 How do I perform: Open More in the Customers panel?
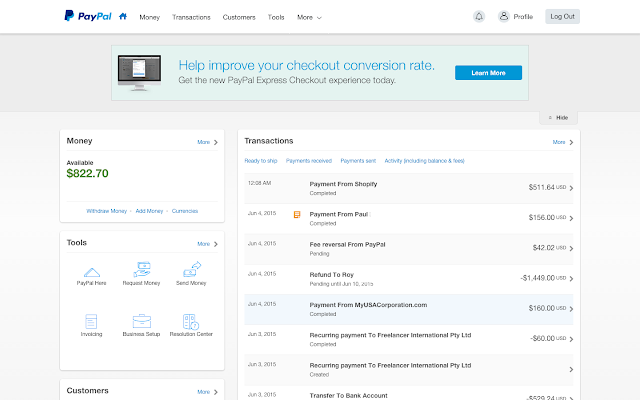pos(207,392)
